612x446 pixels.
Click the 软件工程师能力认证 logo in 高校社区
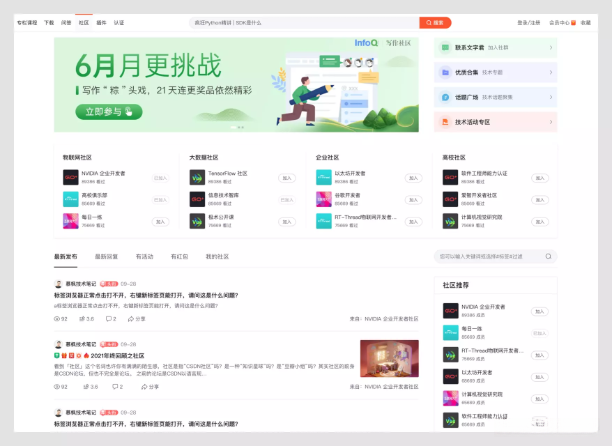coord(450,177)
